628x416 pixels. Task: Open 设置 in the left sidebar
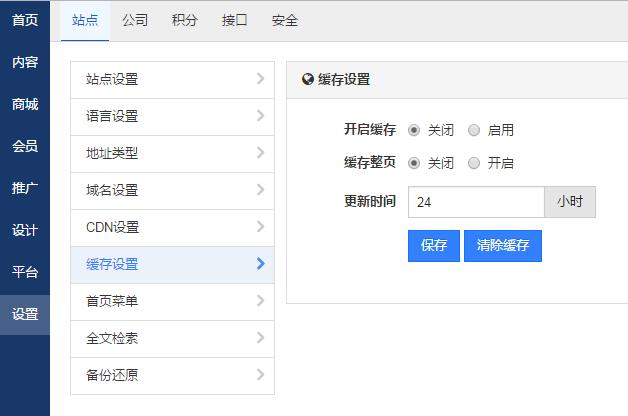[x=25, y=315]
